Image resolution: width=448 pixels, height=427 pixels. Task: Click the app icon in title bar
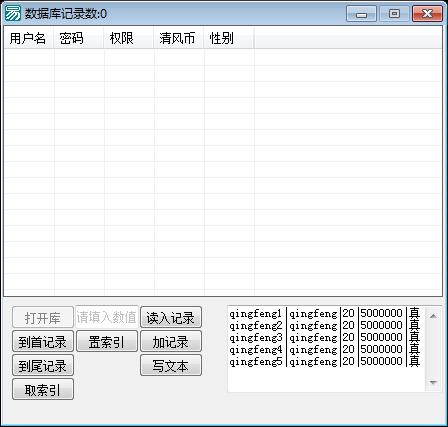(12, 14)
